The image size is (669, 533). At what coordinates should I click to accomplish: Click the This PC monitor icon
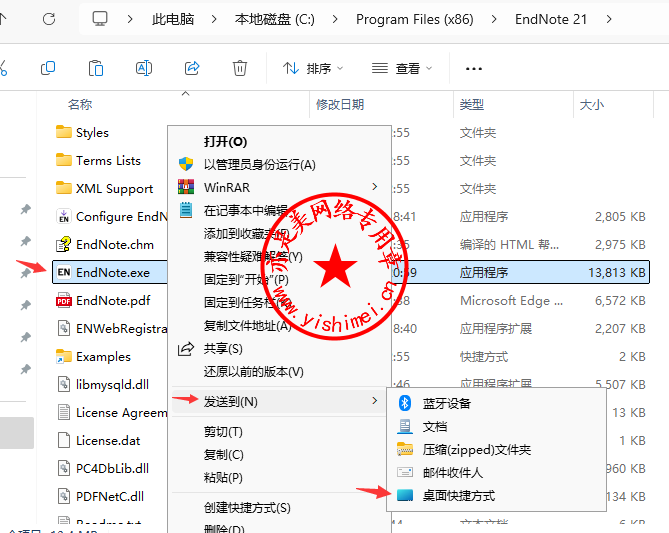tap(100, 19)
